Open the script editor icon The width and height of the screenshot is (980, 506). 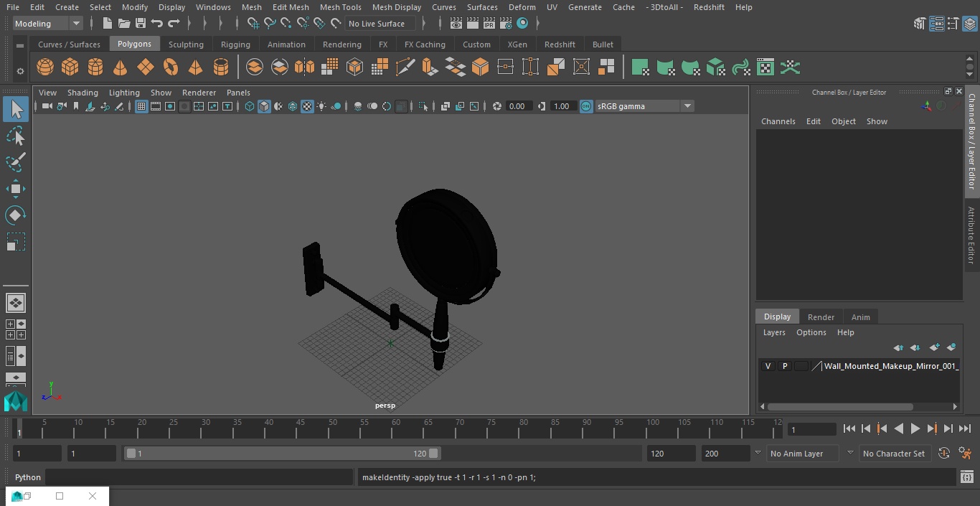[x=966, y=477]
